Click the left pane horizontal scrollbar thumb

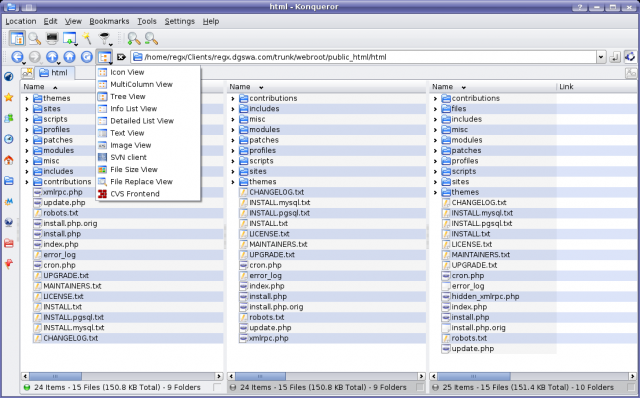pos(55,376)
